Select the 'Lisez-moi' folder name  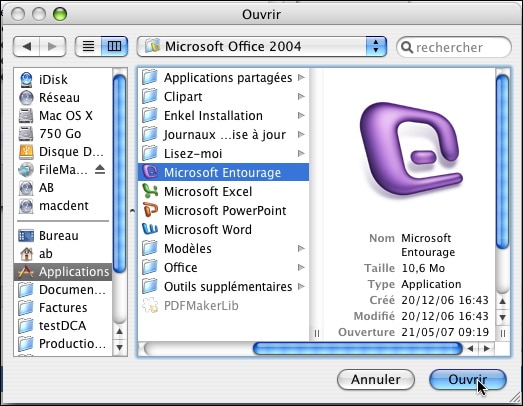(193, 154)
